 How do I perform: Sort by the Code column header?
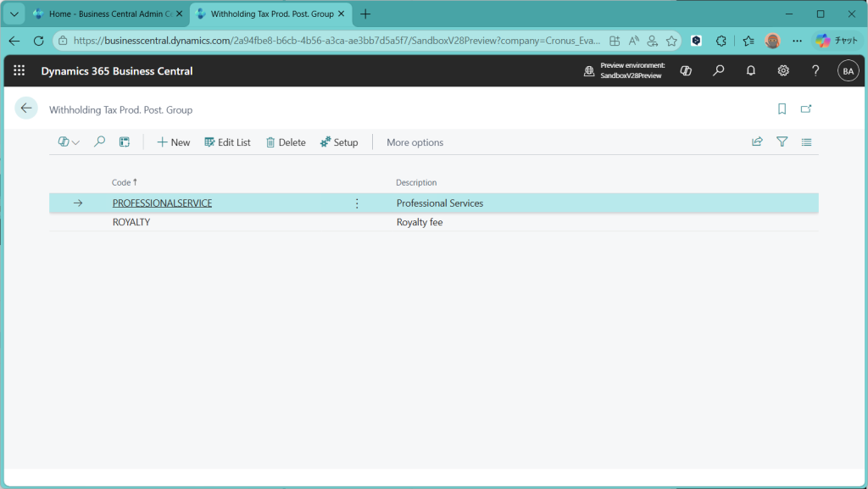click(x=122, y=182)
